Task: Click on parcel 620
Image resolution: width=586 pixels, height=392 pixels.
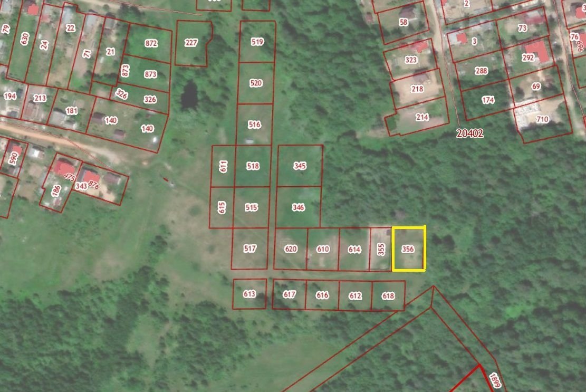Action: coord(291,249)
